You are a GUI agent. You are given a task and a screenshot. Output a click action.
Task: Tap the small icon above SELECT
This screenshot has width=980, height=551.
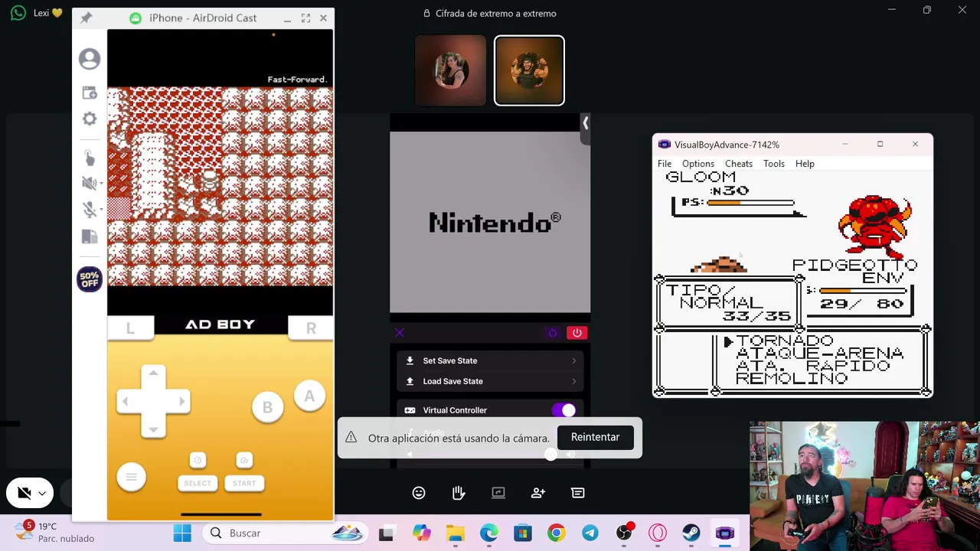pos(198,460)
